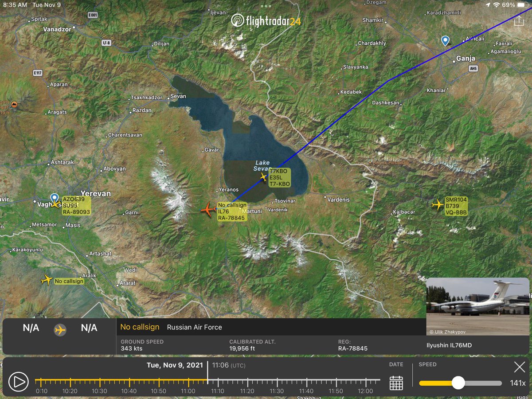The image size is (532, 399).
Task: Tap the 141x speed value
Action: click(x=517, y=383)
